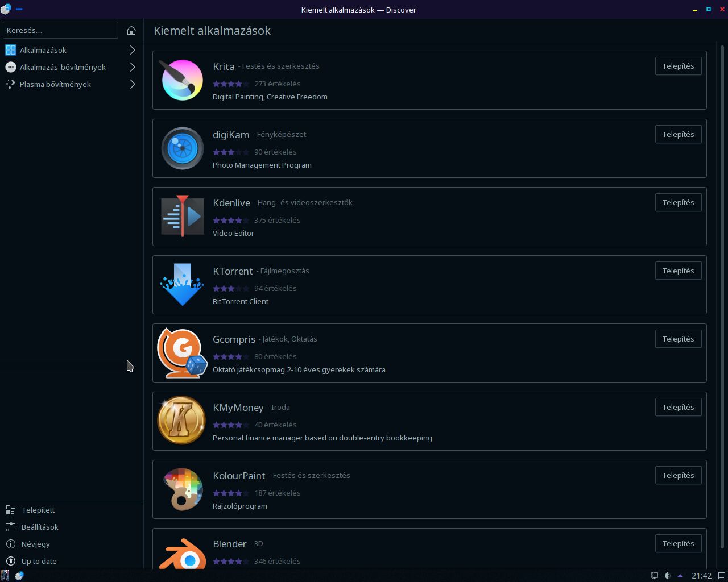This screenshot has width=728, height=582.
Task: Open the Kdenlive app icon
Action: pyautogui.click(x=182, y=216)
